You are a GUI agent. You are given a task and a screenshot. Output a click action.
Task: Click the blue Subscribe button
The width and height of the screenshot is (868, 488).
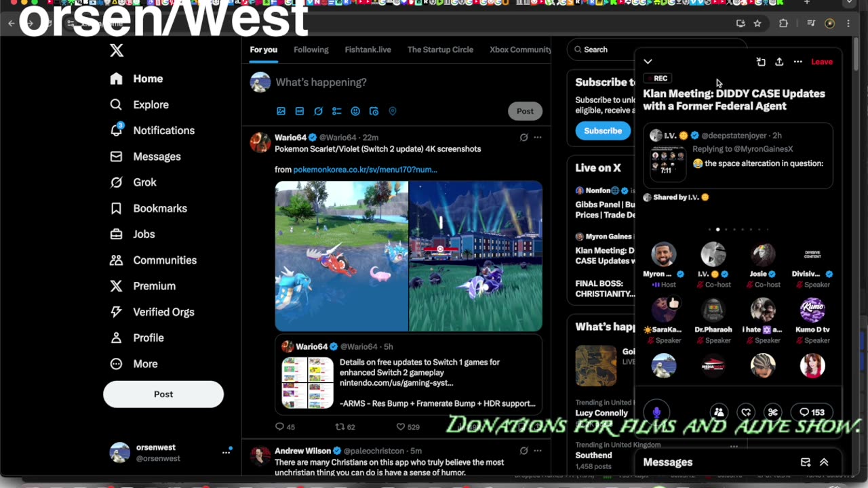click(x=603, y=131)
